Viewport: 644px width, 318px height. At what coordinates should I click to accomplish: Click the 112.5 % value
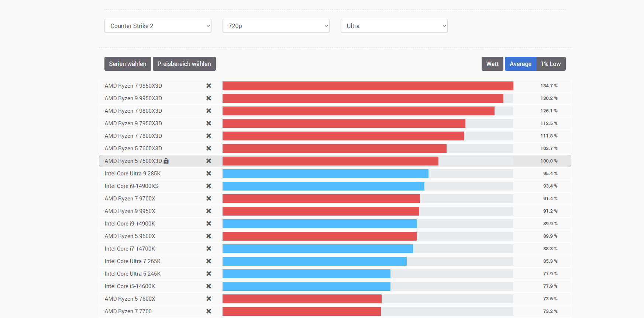pyautogui.click(x=549, y=123)
